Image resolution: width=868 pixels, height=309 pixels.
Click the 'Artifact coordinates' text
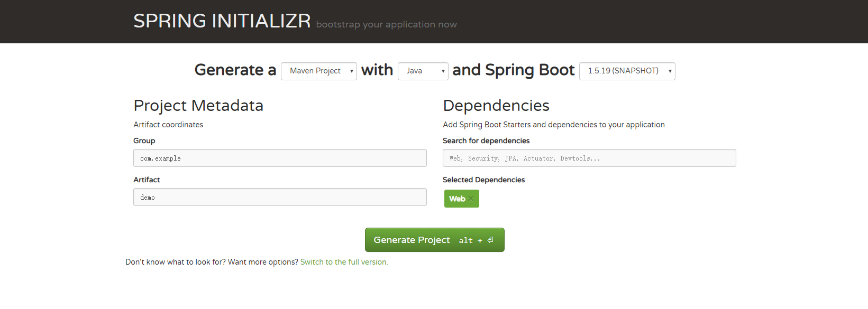(x=168, y=125)
